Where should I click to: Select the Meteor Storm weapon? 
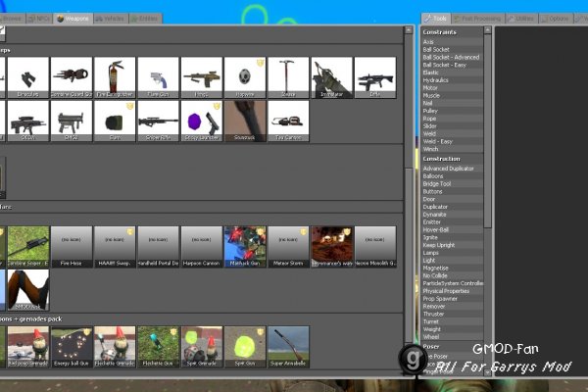tap(288, 247)
